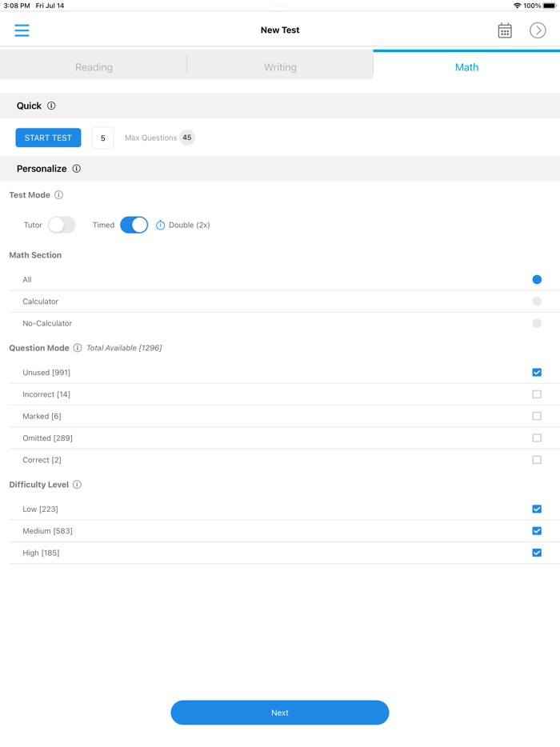Select the Math tab

coord(466,66)
